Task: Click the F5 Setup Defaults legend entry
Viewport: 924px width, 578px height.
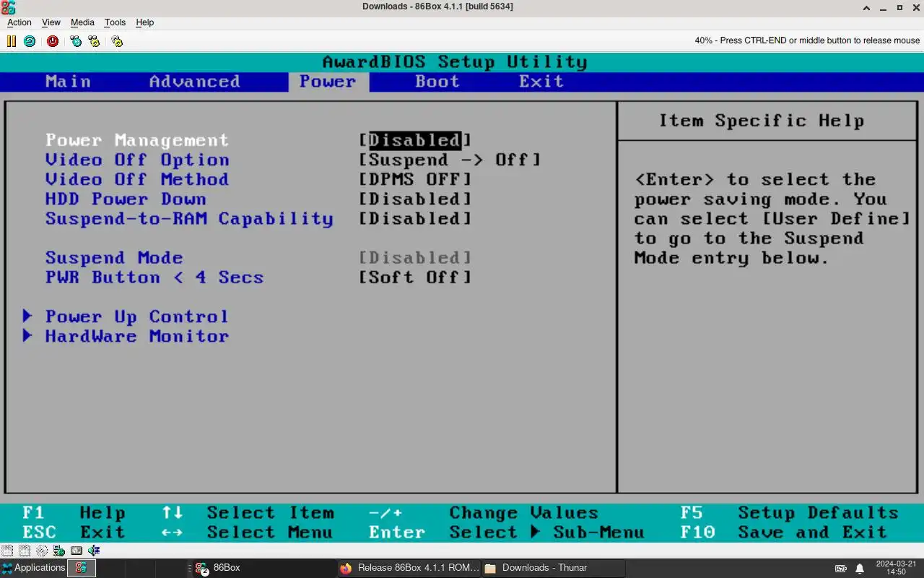Action: coord(790,513)
